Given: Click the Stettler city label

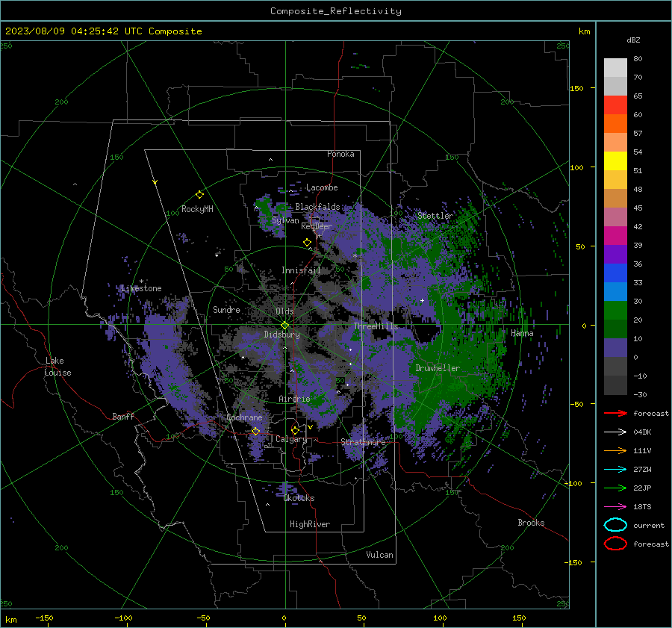Looking at the screenshot, I should point(435,216).
